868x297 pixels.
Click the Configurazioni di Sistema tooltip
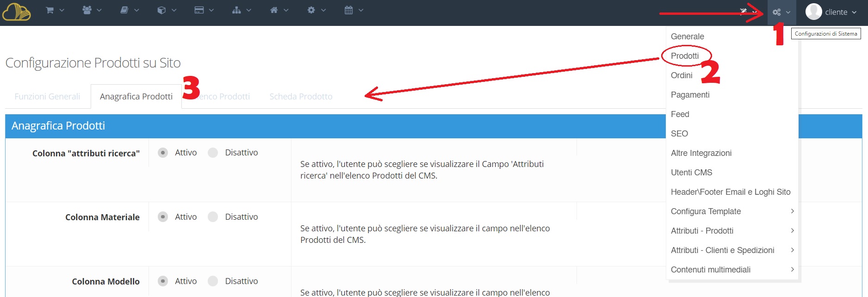pyautogui.click(x=826, y=34)
